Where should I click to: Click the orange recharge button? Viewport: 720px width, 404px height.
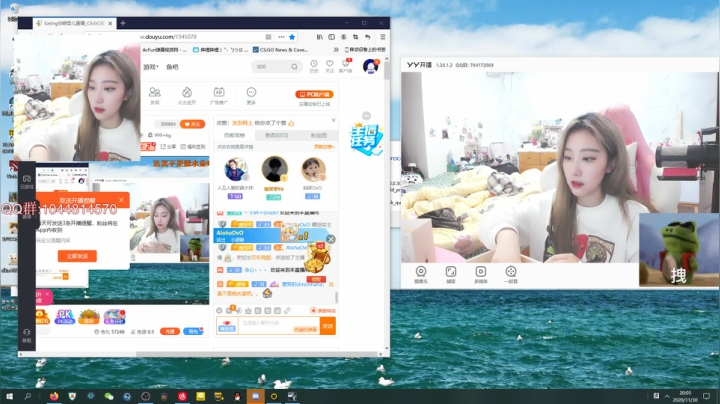[x=169, y=331]
